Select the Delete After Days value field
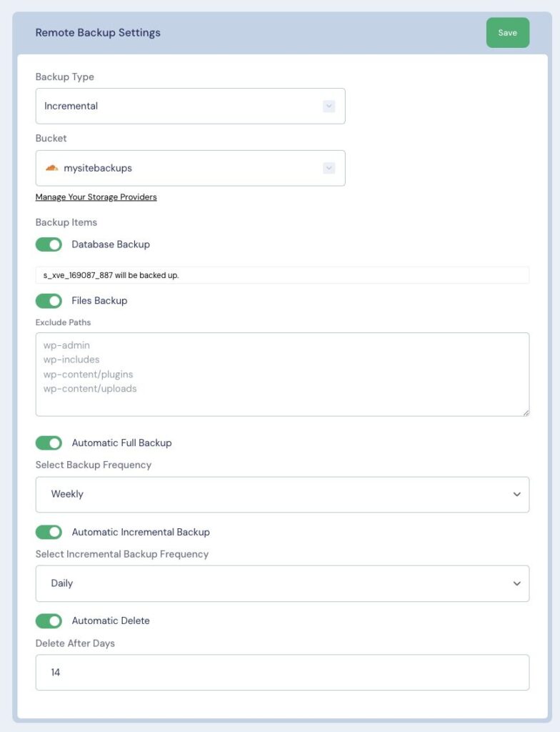 click(282, 672)
